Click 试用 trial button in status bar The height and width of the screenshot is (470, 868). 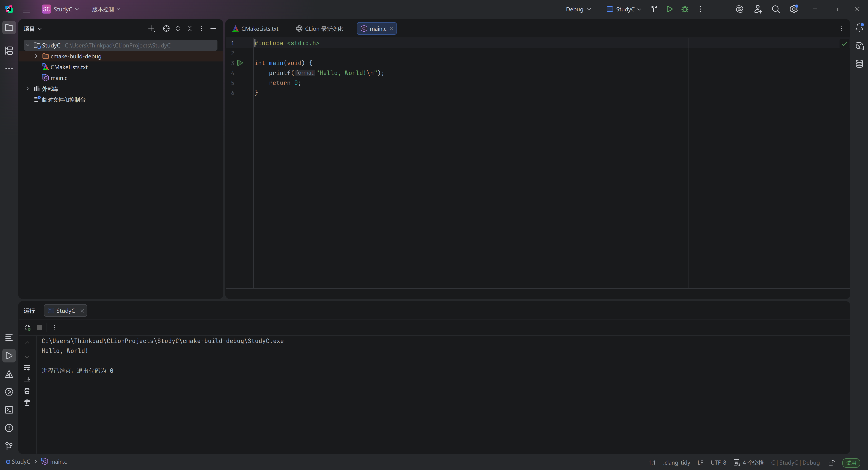[851, 463]
